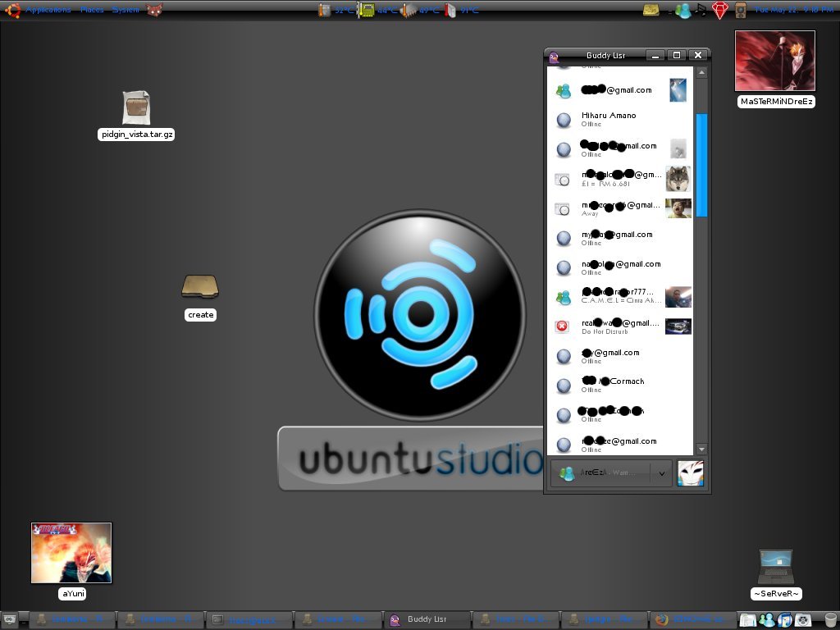Screen dimensions: 840x630
Task: Open the Applications menu
Action: tap(48, 10)
